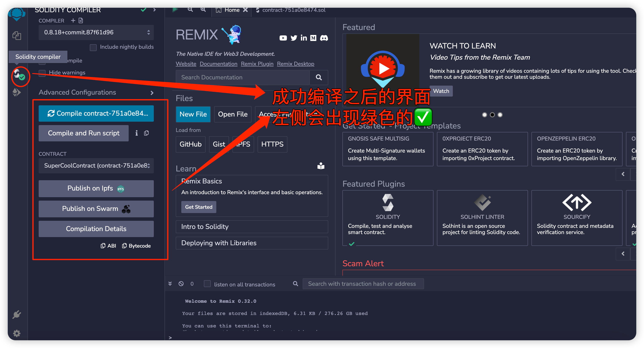Enable listen on all transactions checkbox

pyautogui.click(x=207, y=284)
